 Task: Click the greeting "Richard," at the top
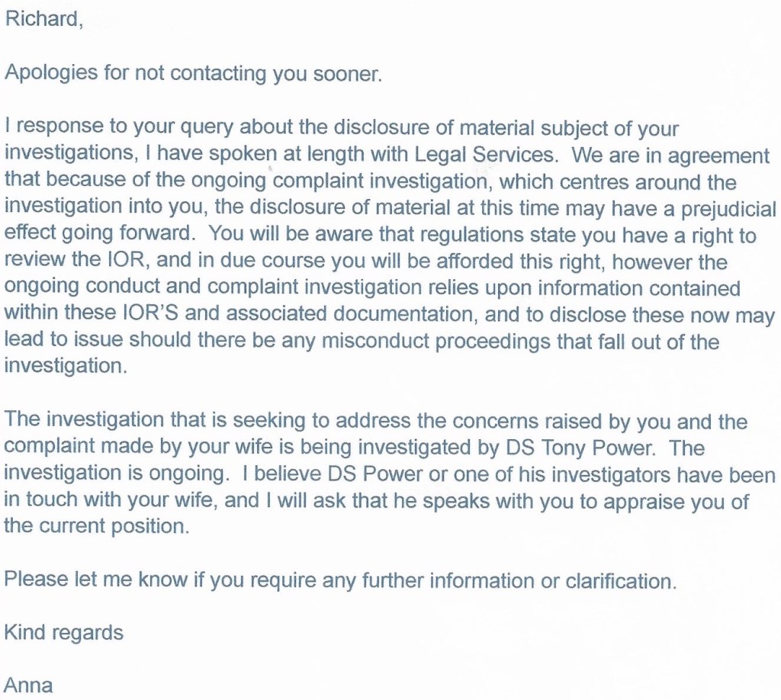pyautogui.click(x=43, y=20)
